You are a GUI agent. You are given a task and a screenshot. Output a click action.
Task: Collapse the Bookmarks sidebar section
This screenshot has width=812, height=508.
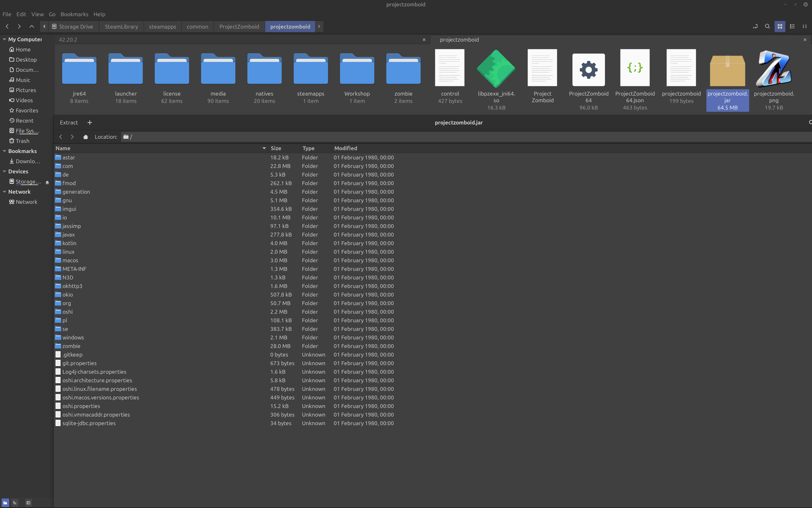click(4, 151)
